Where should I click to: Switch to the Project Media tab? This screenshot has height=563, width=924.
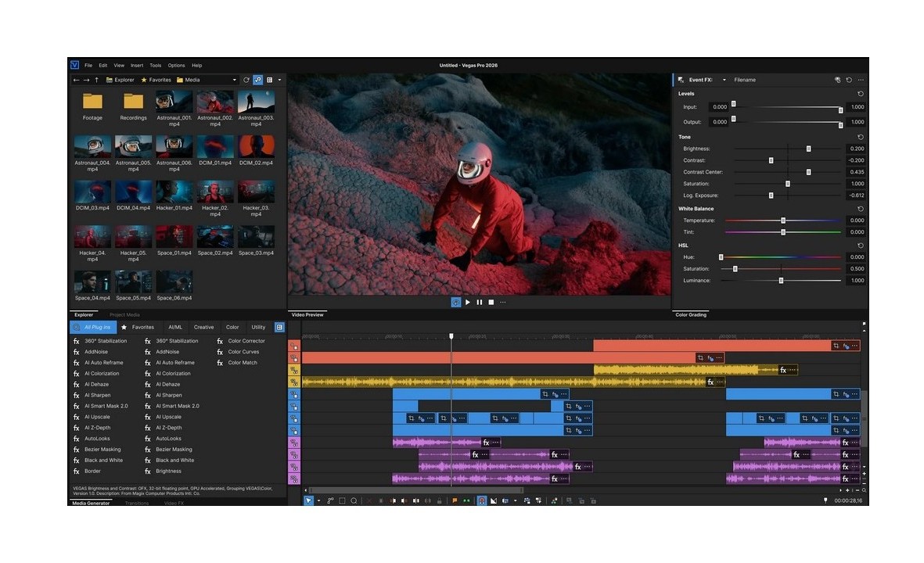coord(123,314)
